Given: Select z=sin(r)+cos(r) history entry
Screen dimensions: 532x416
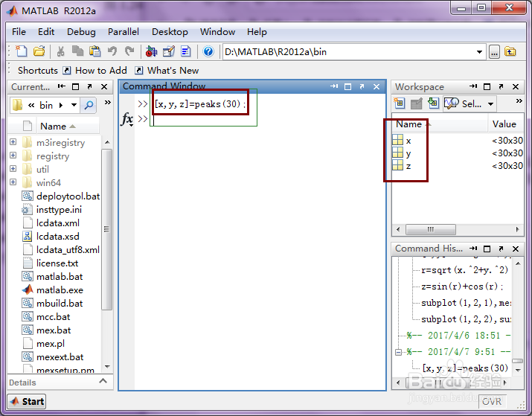Looking at the screenshot, I should [462, 287].
